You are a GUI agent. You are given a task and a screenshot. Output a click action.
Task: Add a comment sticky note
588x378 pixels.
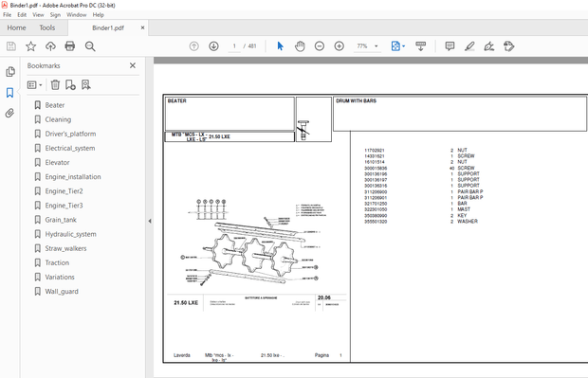pyautogui.click(x=450, y=46)
